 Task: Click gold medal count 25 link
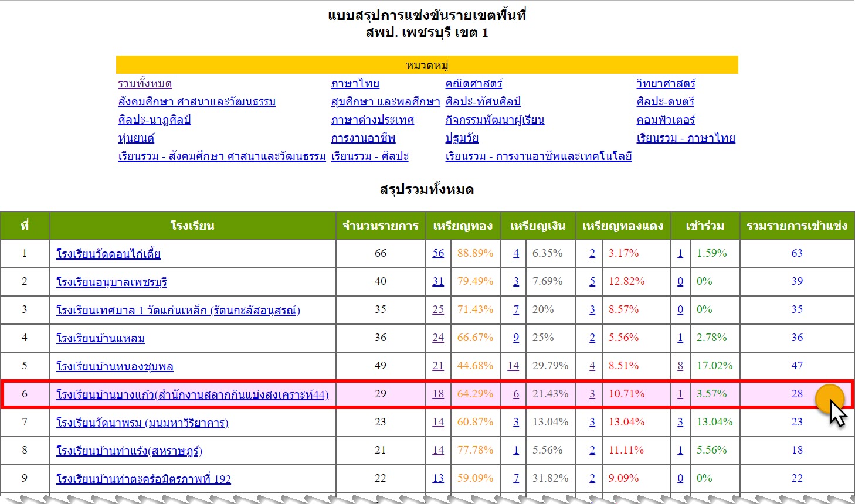(438, 309)
